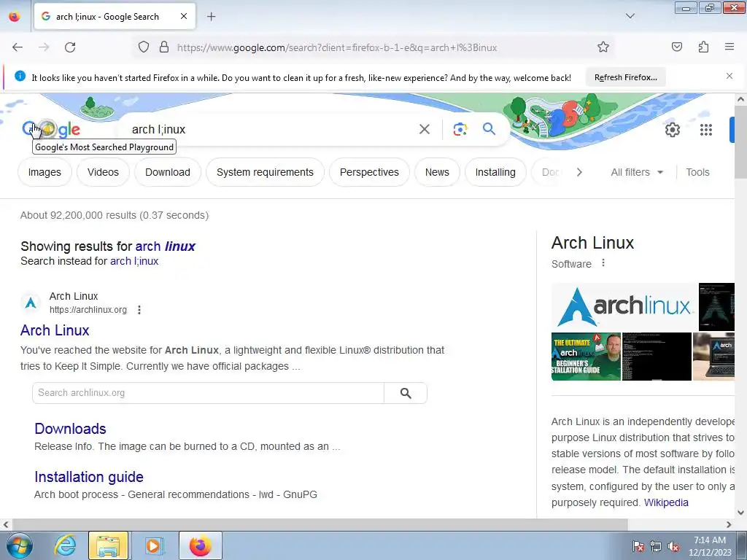The height and width of the screenshot is (560, 747).
Task: Select the Installing filter chip
Action: 495,172
